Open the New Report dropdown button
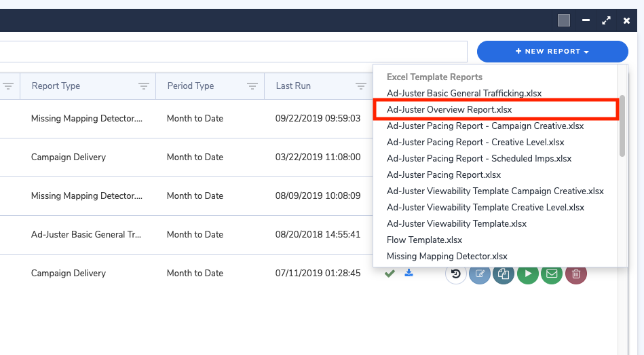The image size is (644, 355). (x=552, y=52)
